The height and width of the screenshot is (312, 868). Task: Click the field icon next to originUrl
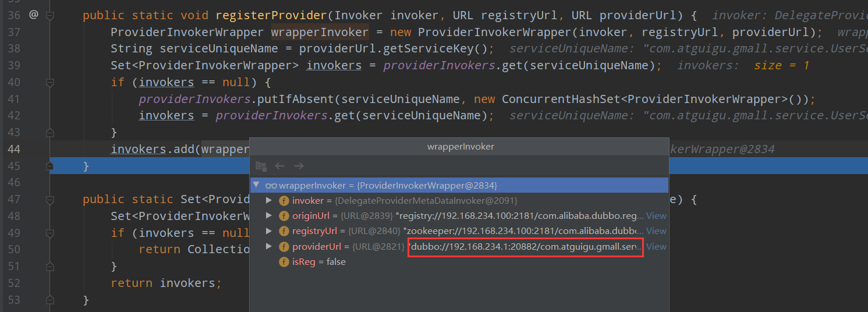click(x=284, y=216)
